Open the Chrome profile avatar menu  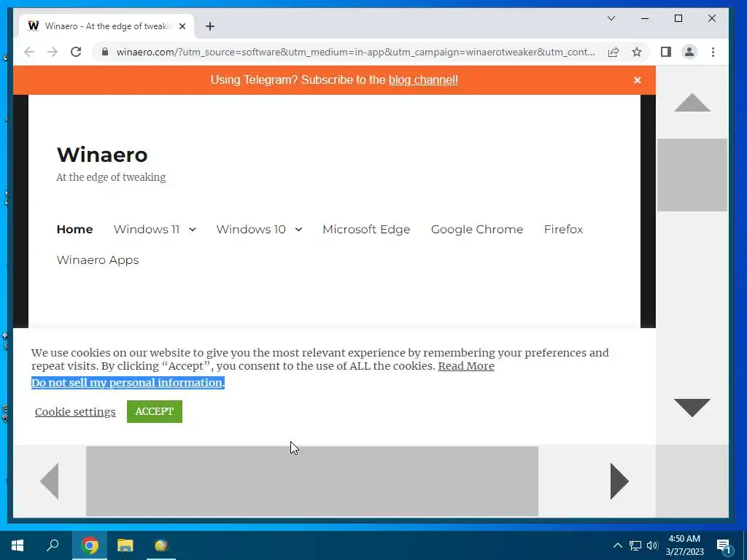click(689, 52)
